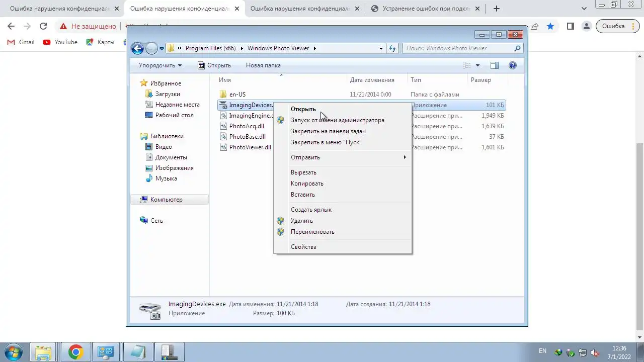
Task: Select the "PhotoAcq.dll" file
Action: point(247,126)
